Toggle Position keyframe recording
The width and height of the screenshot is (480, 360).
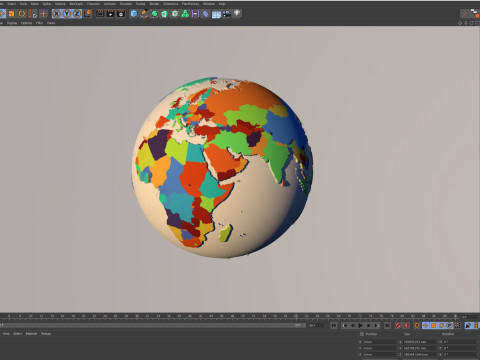pyautogui.click(x=425, y=325)
